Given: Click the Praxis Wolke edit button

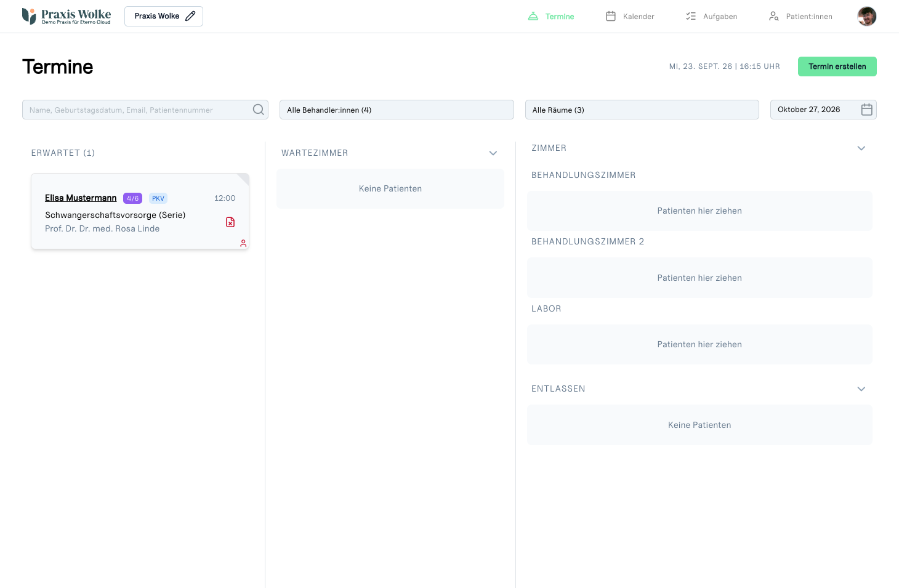Looking at the screenshot, I should pyautogui.click(x=164, y=16).
